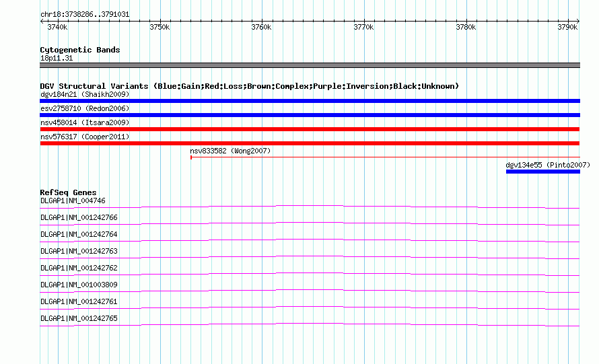Click the magenta intron line of NM_001242765
Image resolution: width=599 pixels, height=364 pixels.
[x=310, y=324]
